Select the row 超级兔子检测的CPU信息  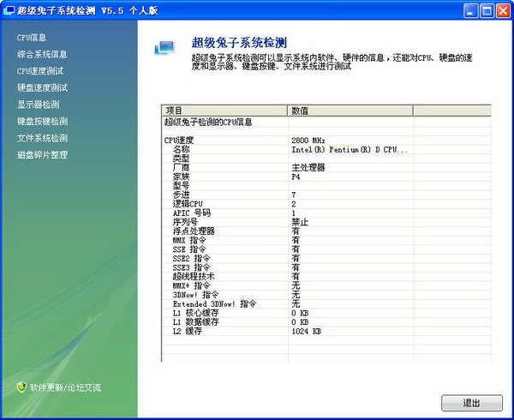(x=326, y=123)
